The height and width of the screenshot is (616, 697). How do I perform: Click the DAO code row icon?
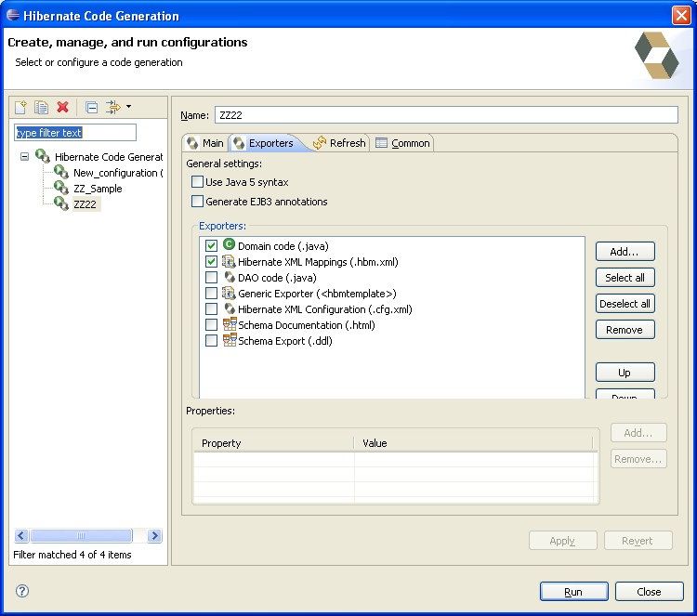(230, 277)
